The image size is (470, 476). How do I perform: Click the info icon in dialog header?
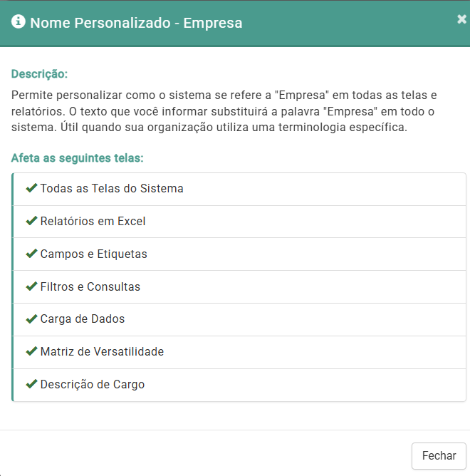[18, 22]
